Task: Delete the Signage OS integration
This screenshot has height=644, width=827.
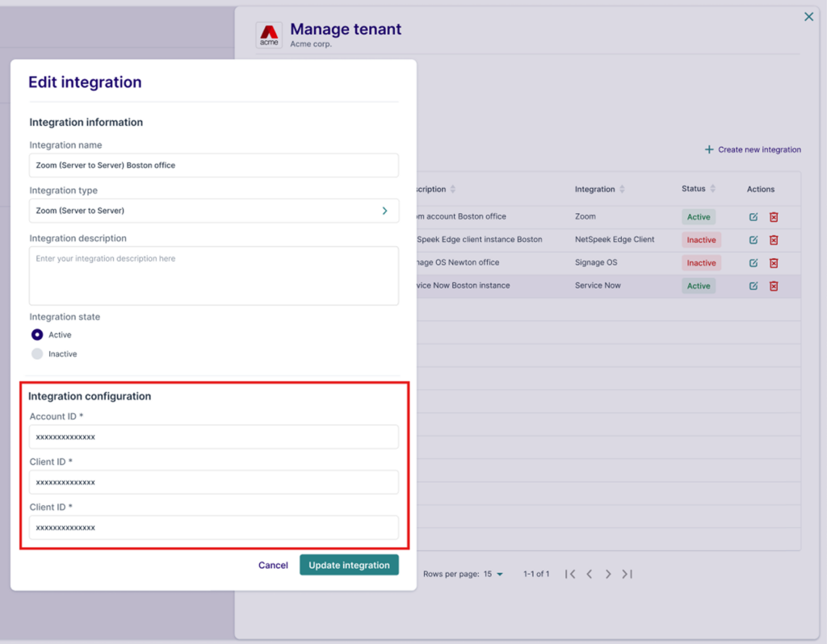Action: click(774, 263)
